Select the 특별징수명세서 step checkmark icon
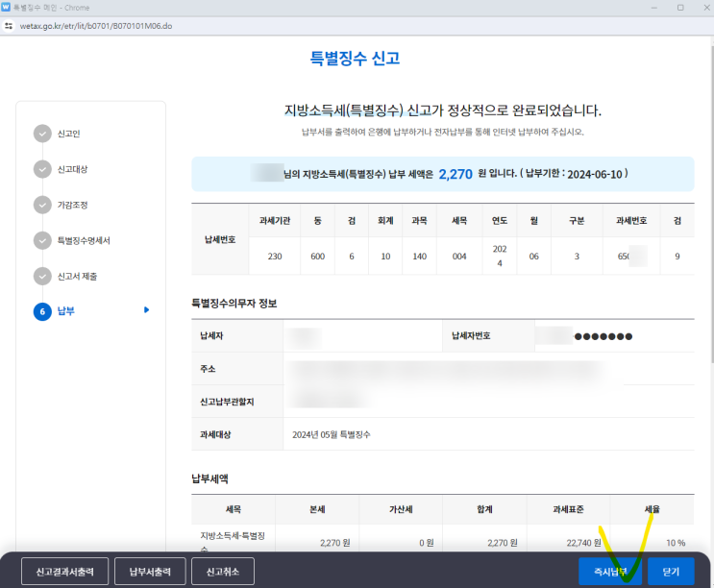The image size is (714, 588). click(42, 240)
